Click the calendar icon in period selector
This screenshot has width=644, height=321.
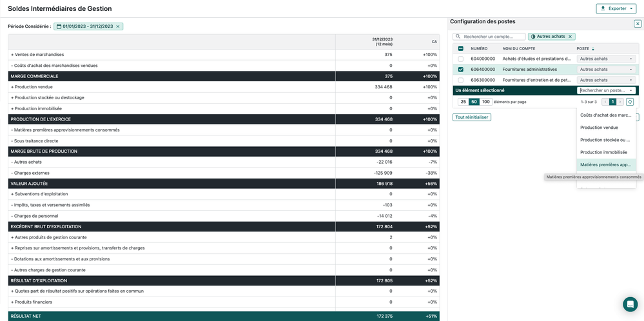[x=59, y=26]
